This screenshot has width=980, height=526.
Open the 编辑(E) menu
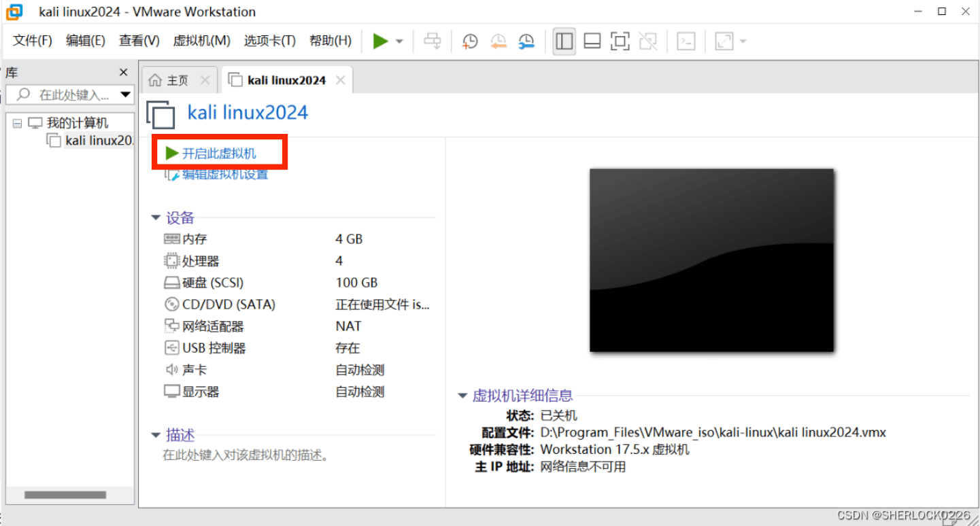click(x=86, y=41)
